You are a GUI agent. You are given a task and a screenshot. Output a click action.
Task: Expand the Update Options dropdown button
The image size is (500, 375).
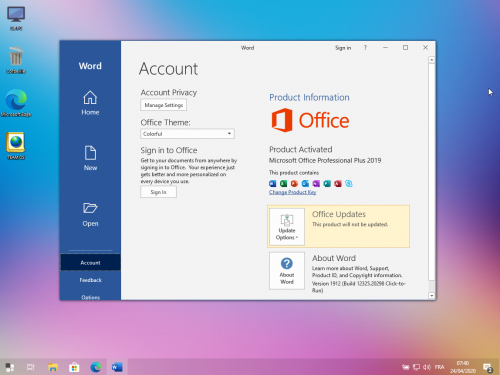click(x=287, y=227)
